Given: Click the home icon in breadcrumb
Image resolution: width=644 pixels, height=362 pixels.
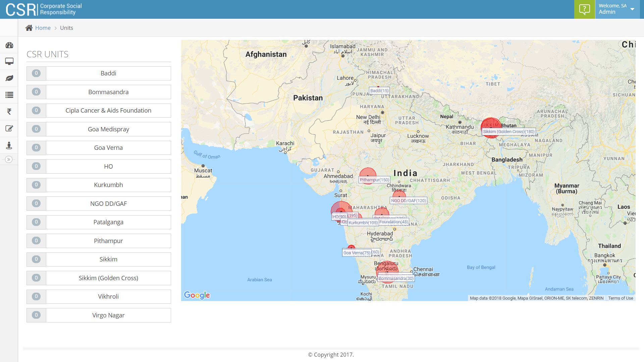Looking at the screenshot, I should coord(29,28).
